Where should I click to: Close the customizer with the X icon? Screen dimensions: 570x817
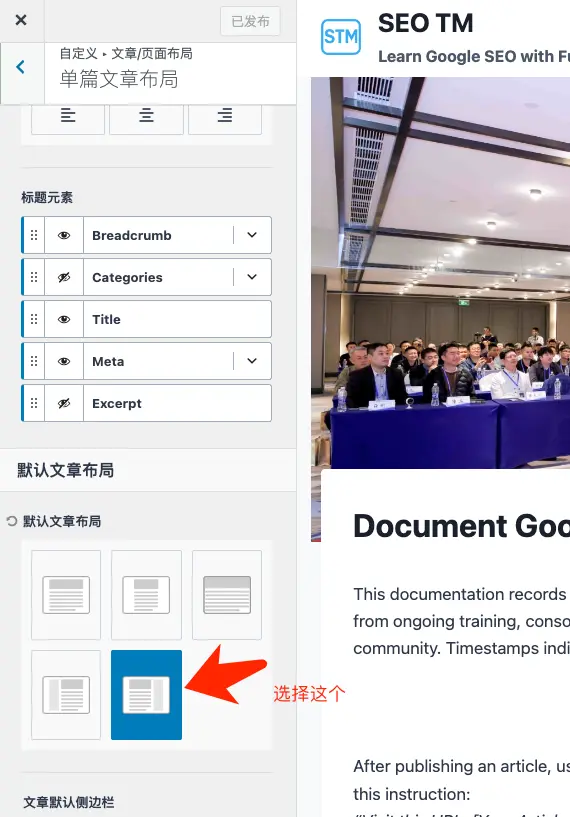[21, 20]
